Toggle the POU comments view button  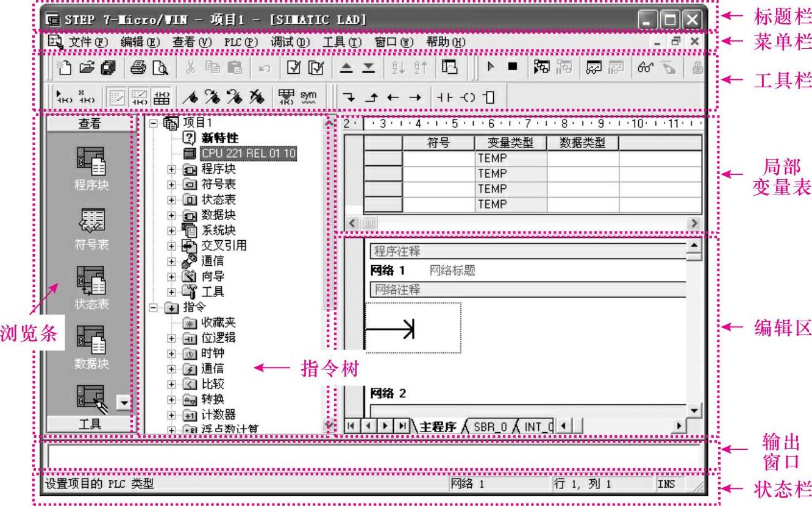[x=116, y=97]
